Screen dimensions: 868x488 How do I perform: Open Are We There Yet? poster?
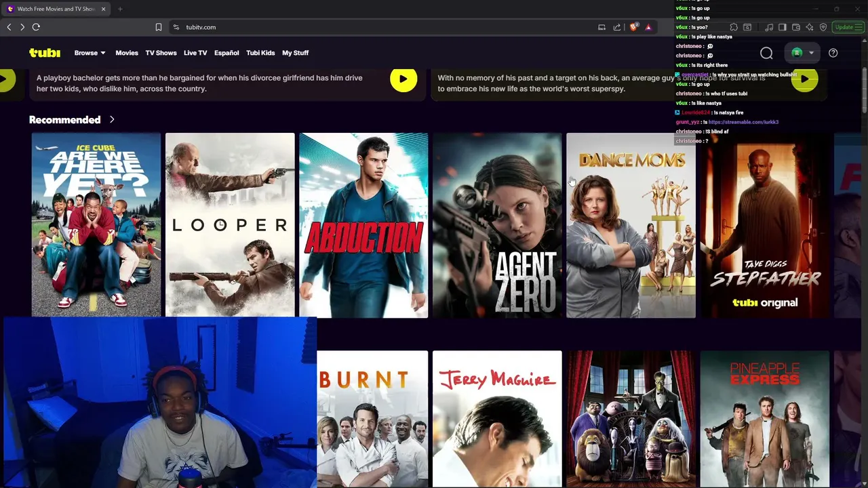[x=96, y=225]
